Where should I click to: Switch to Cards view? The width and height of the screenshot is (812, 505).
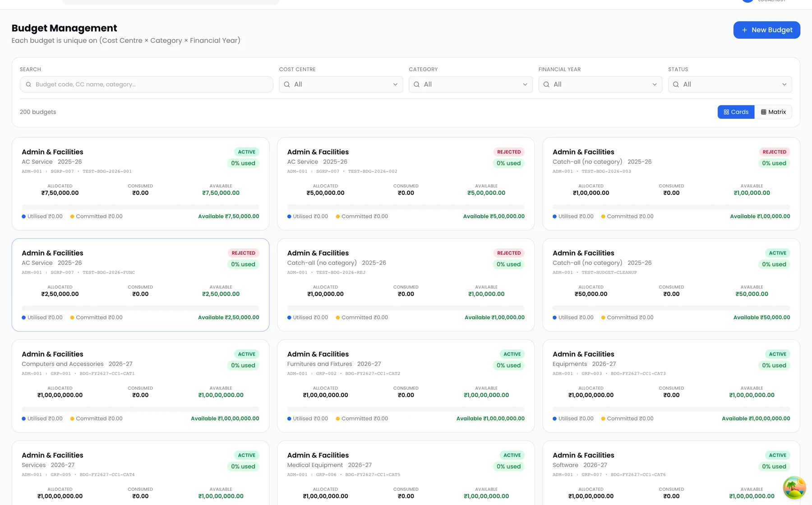pos(736,112)
